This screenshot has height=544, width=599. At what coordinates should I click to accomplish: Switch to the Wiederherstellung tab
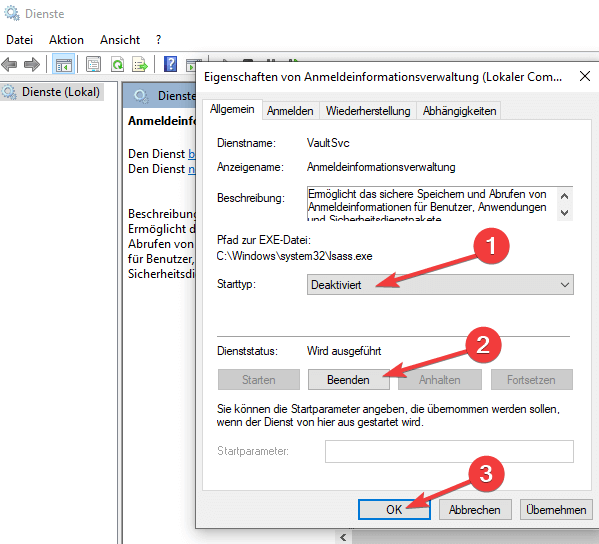(x=367, y=111)
